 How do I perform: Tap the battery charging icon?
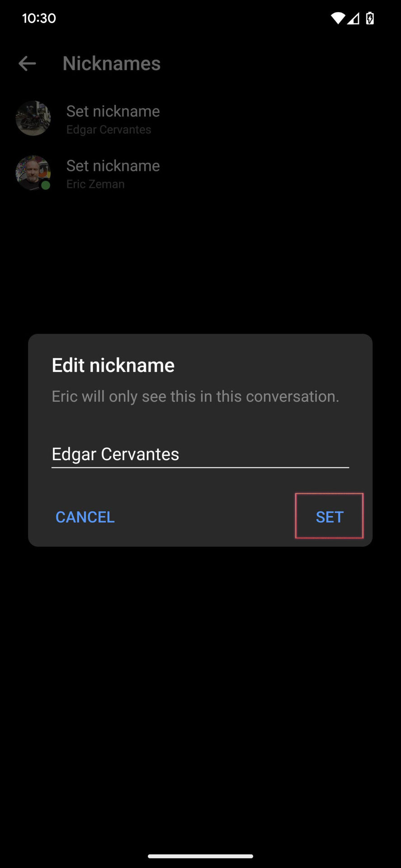pyautogui.click(x=370, y=18)
